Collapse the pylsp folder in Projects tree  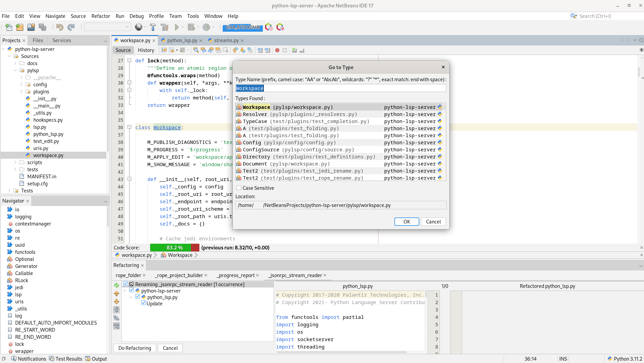[x=15, y=70]
